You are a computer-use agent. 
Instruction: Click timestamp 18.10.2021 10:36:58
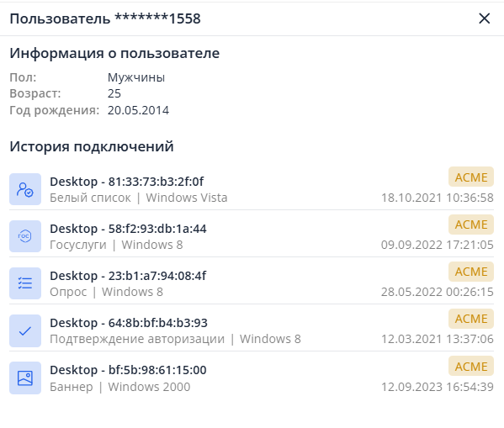[438, 198]
